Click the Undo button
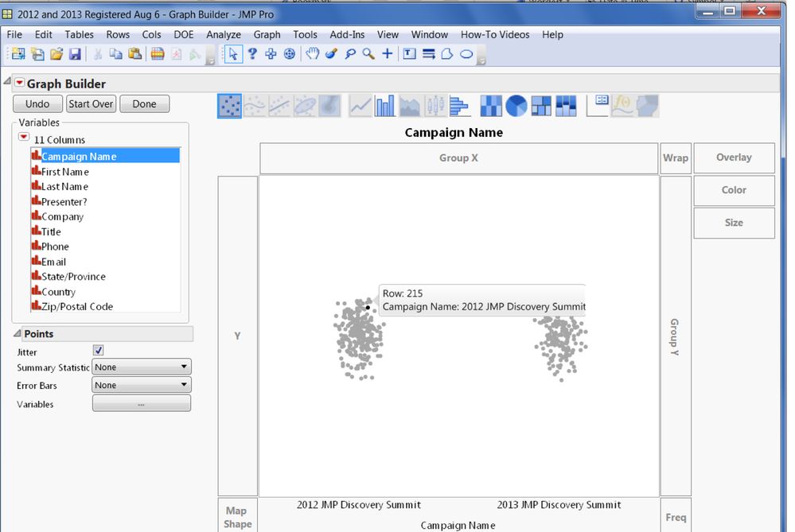The height and width of the screenshot is (532, 795). pyautogui.click(x=37, y=104)
